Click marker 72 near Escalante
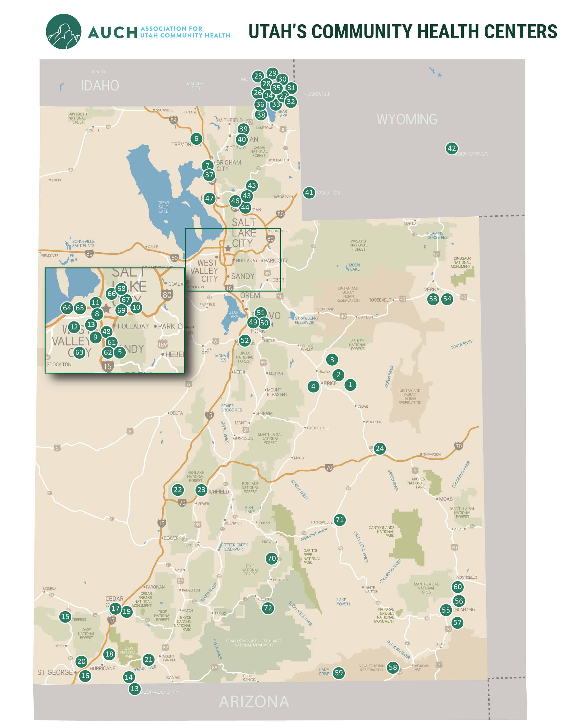563x728 pixels. (x=268, y=608)
